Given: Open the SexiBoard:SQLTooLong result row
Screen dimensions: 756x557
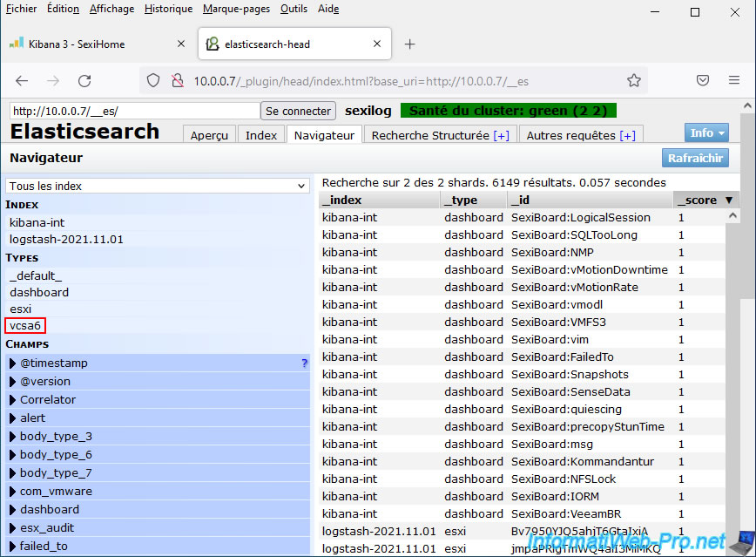Looking at the screenshot, I should pos(523,235).
